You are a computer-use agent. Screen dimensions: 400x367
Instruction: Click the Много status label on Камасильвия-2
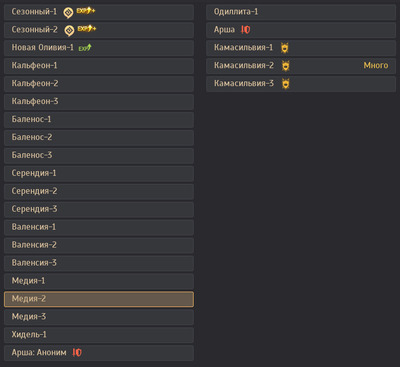pos(376,66)
